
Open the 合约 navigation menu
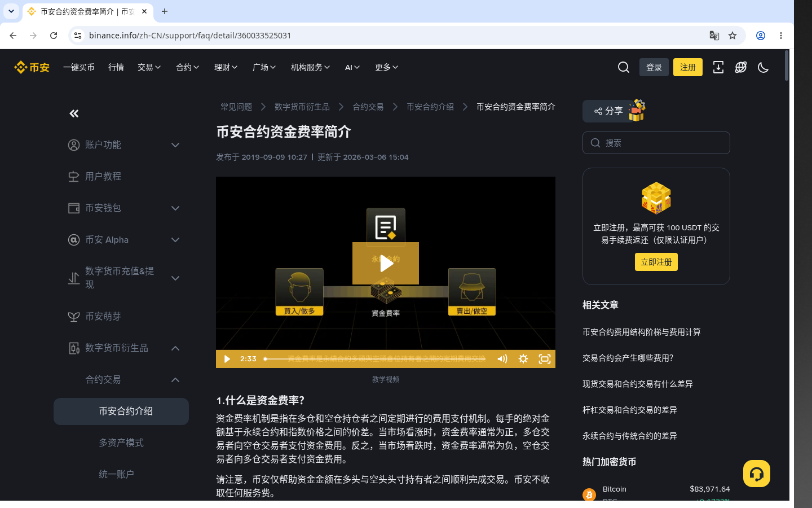coord(188,67)
